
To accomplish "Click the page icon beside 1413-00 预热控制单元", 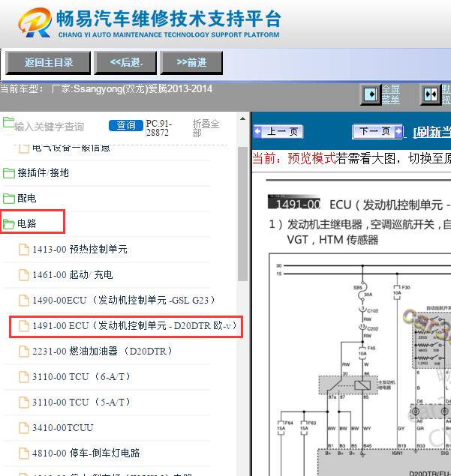I will click(24, 250).
